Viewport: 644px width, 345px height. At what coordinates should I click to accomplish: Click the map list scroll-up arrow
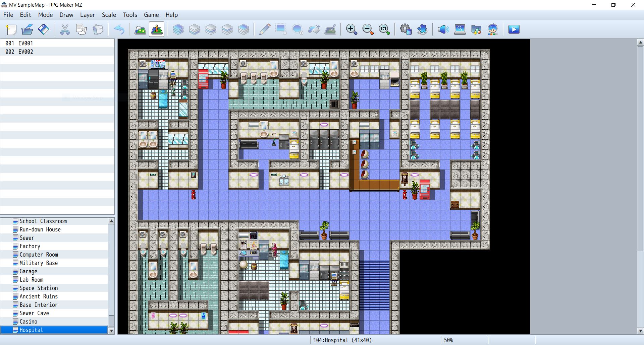(x=111, y=221)
